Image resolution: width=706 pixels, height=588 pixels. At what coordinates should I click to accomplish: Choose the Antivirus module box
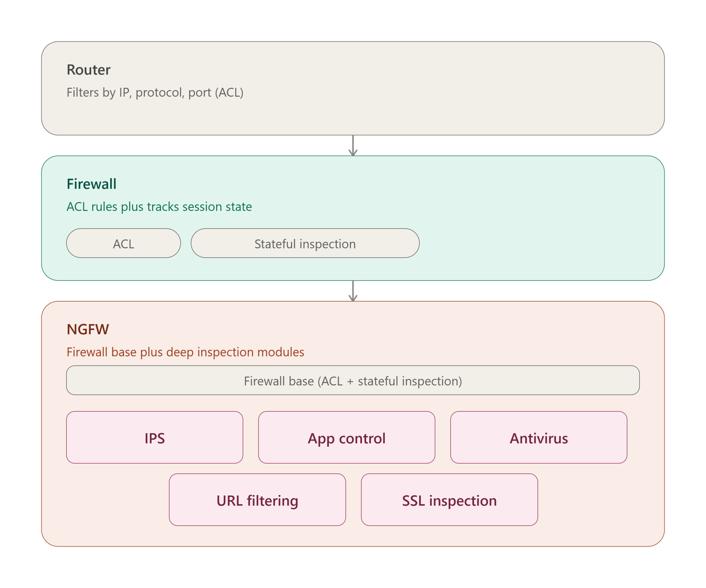tap(539, 437)
